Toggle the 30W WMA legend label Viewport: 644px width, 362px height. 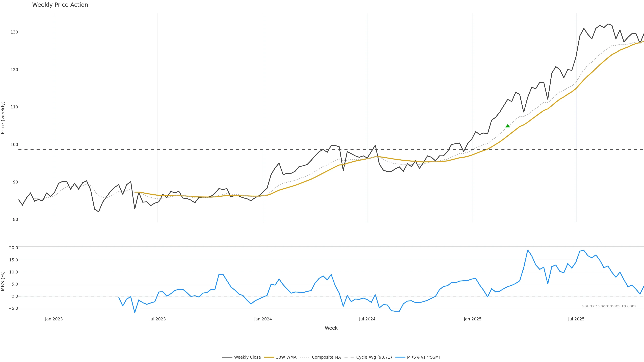pos(286,357)
